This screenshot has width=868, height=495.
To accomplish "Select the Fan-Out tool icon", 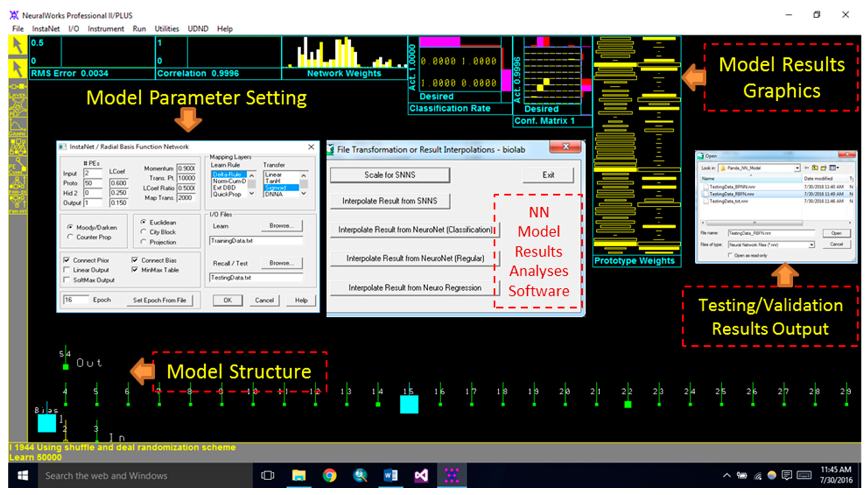I will tap(18, 205).
